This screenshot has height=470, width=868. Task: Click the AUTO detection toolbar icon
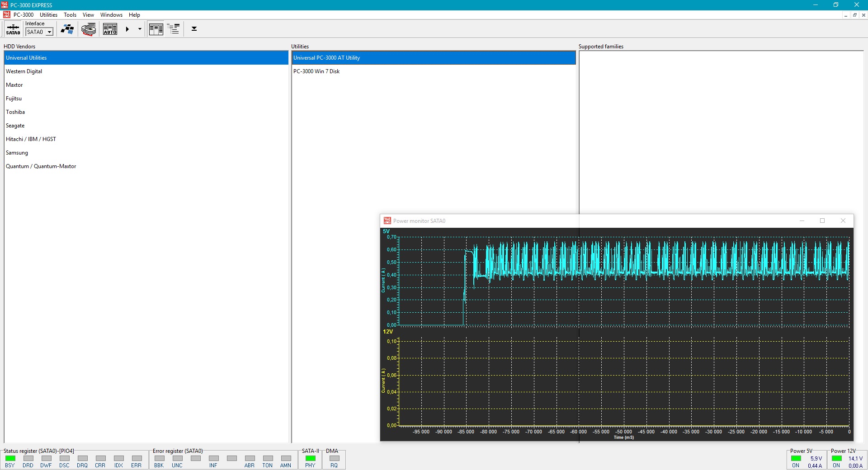pos(110,29)
